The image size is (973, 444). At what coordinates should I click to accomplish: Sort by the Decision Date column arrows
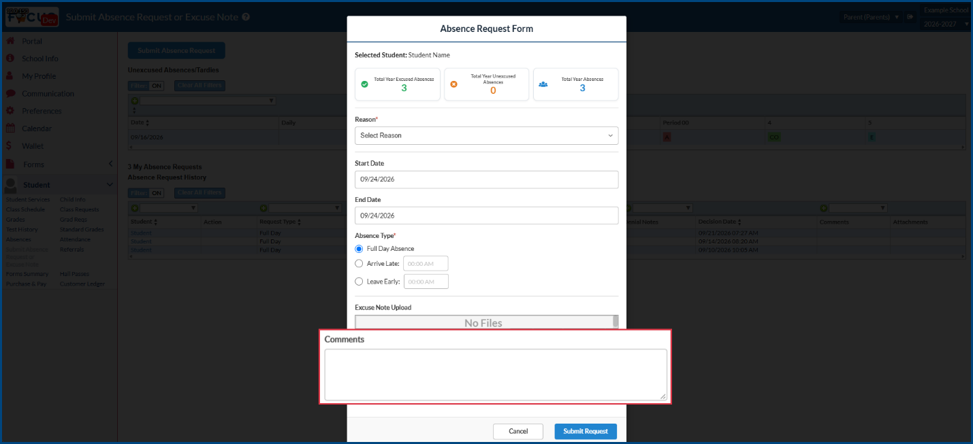click(740, 222)
